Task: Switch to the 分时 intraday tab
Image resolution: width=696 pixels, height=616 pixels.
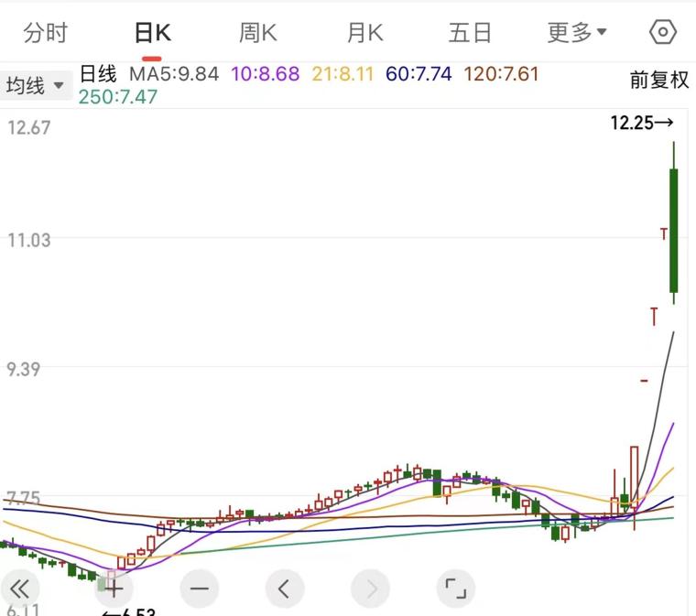Action: click(x=45, y=33)
